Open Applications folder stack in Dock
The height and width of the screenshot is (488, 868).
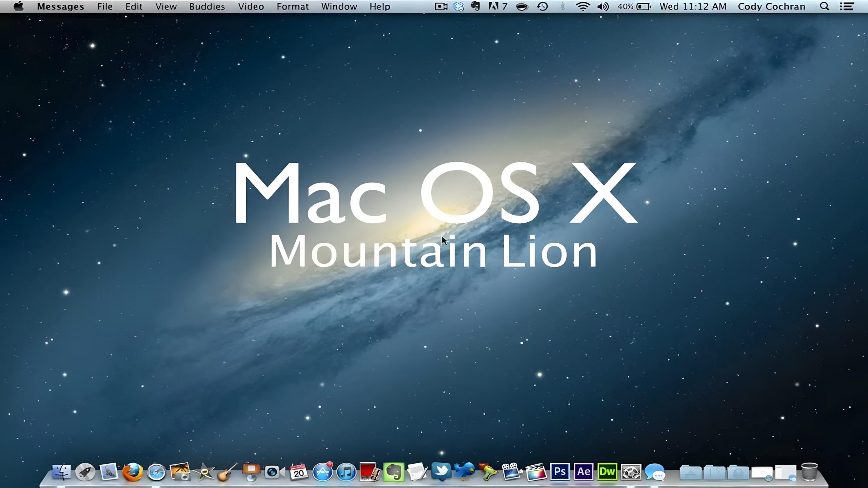point(690,472)
